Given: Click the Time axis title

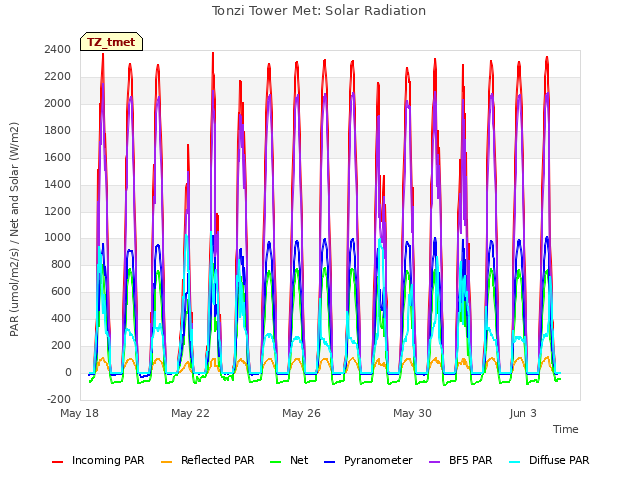Looking at the screenshot, I should 566,429.
